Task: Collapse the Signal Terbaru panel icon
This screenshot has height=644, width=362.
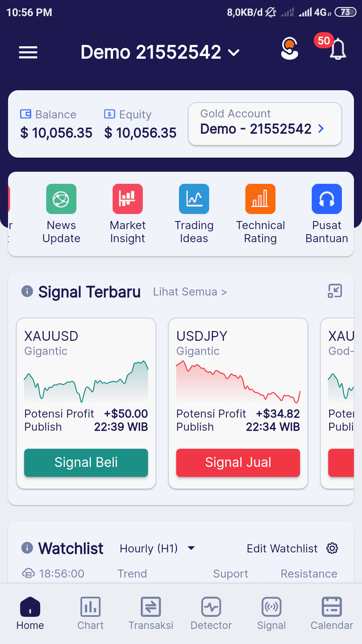Action: coord(335,291)
